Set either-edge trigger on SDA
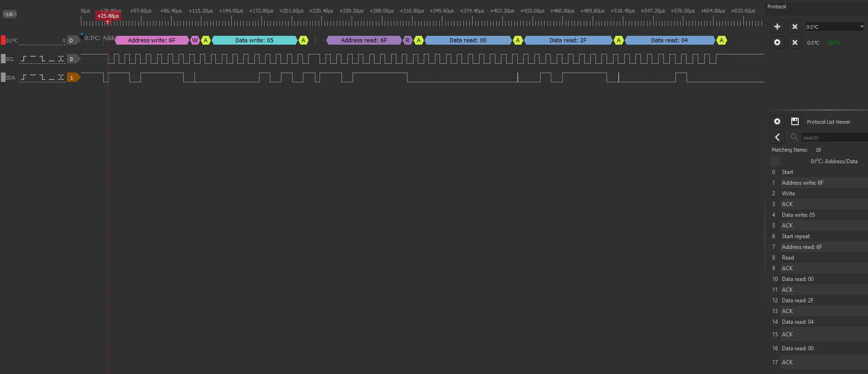Viewport: 868px width, 374px height. pyautogui.click(x=61, y=77)
